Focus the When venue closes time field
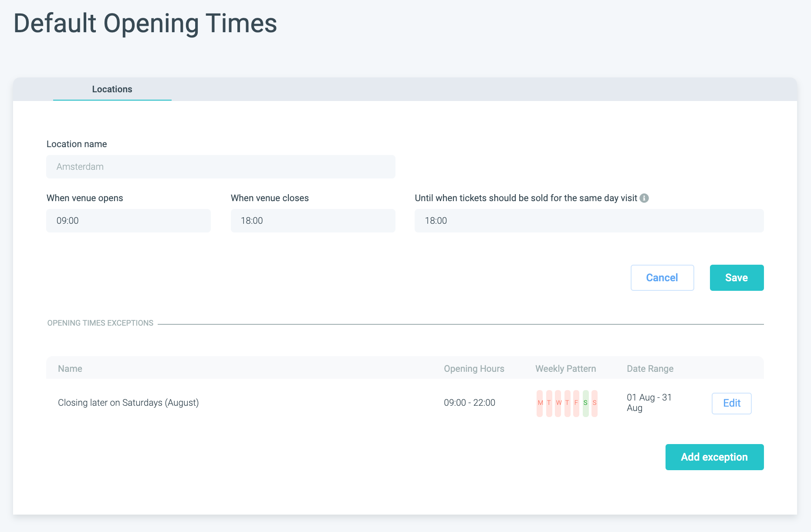This screenshot has height=532, width=811. coord(313,221)
